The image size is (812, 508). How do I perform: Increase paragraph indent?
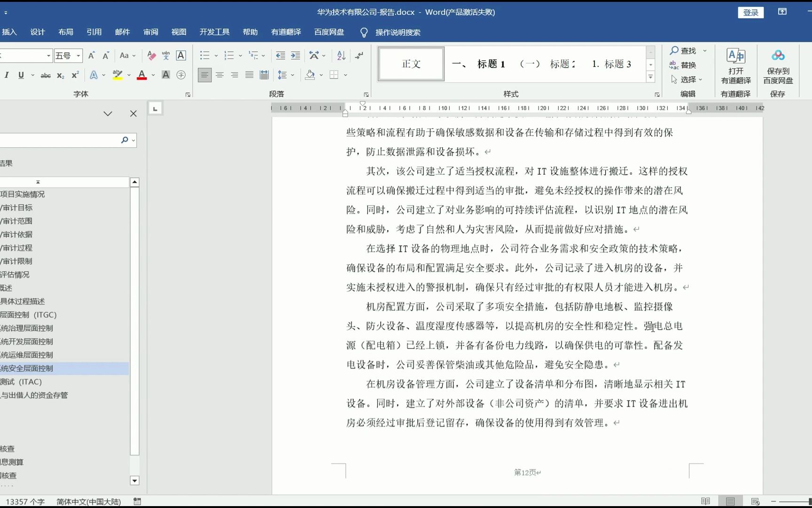[x=296, y=56]
